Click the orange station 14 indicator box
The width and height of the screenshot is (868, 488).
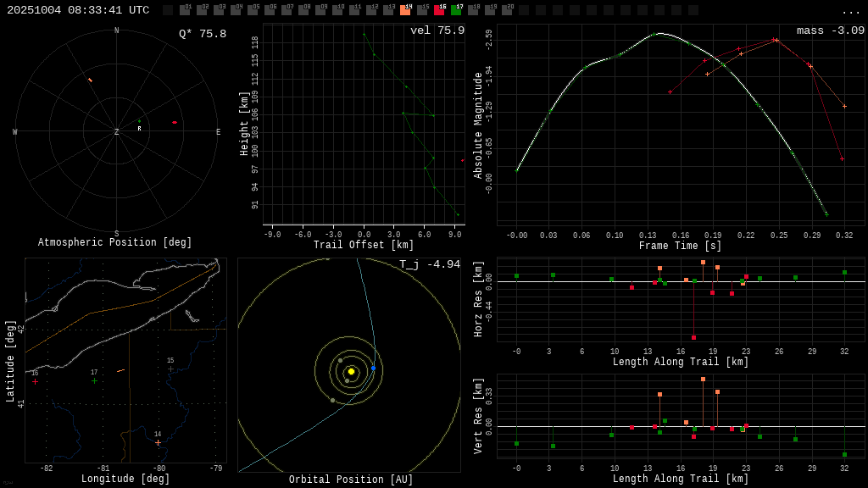[405, 10]
